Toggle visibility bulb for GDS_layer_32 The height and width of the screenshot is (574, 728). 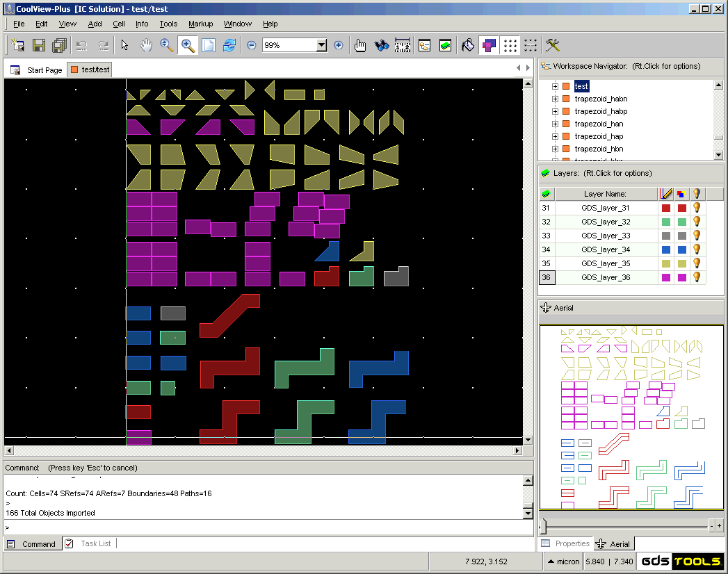tap(697, 222)
